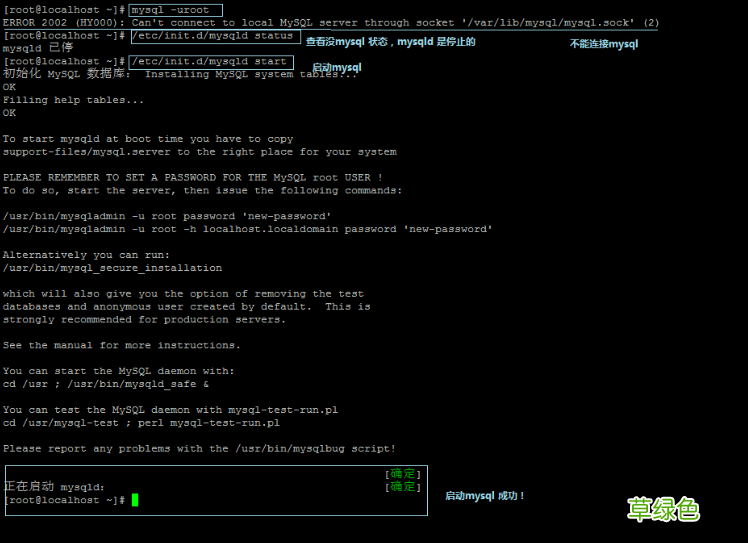
Task: Click 'To do so, start the server' line
Action: pyautogui.click(x=202, y=190)
